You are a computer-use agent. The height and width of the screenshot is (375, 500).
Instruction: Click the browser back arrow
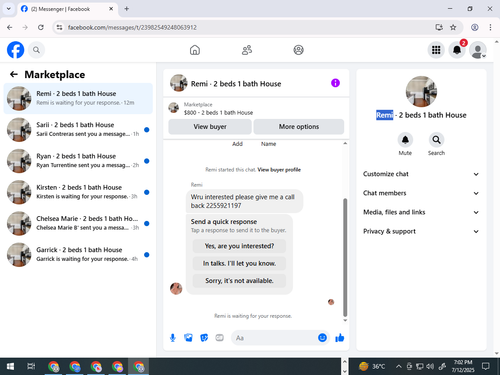10,27
